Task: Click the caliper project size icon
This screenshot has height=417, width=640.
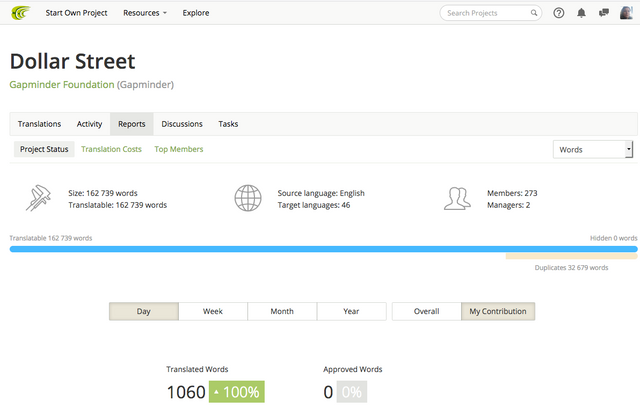Action: [x=38, y=198]
